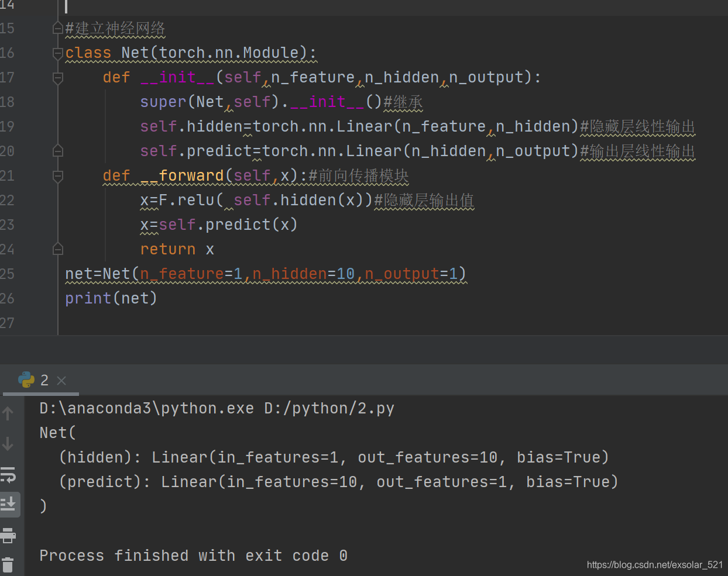Click 'return x' statement on line 24

(x=177, y=249)
